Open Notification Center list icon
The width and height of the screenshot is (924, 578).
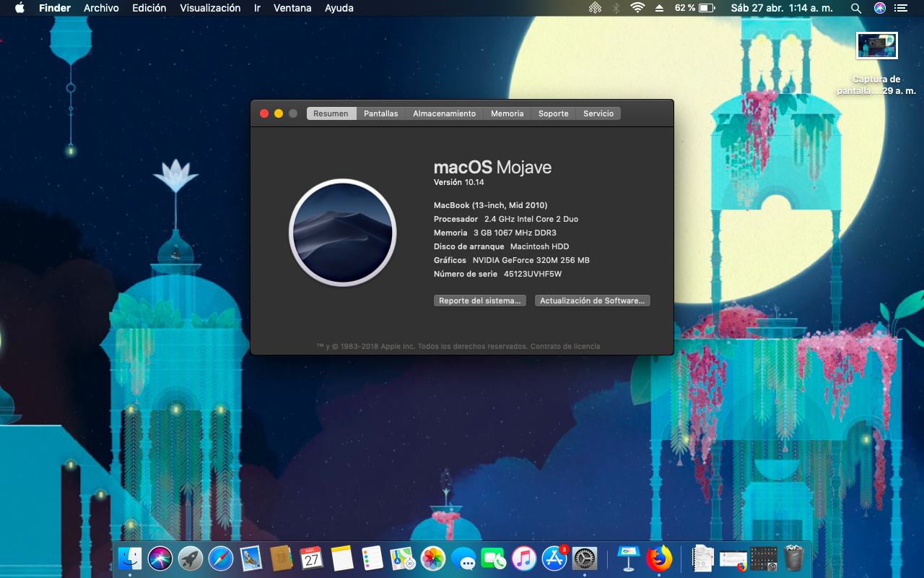click(x=900, y=8)
